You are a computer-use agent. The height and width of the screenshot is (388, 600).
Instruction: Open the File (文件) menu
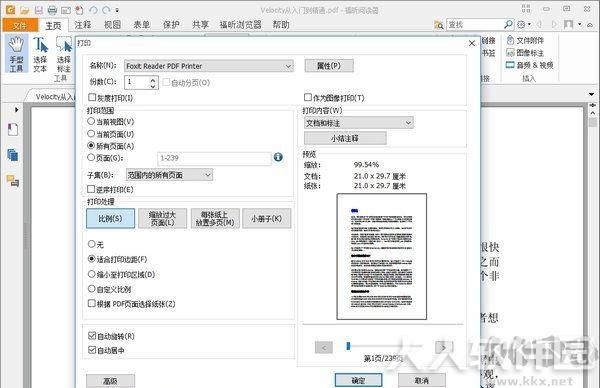click(20, 25)
